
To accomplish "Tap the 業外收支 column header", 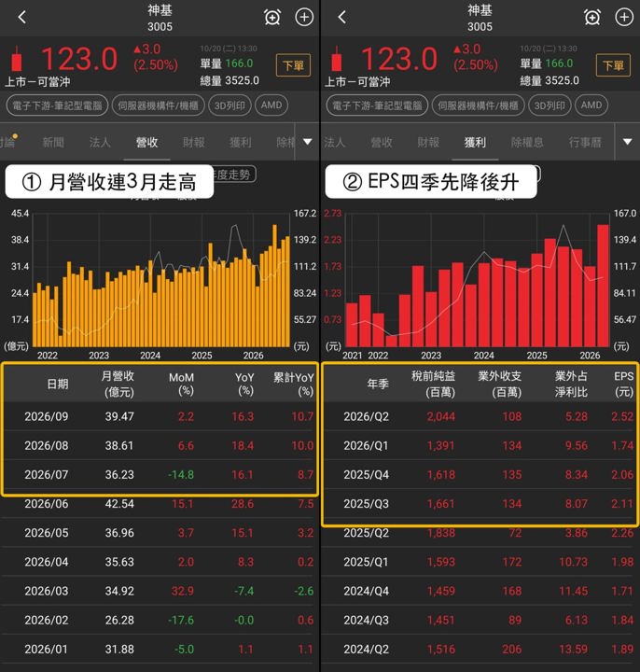I will (499, 384).
